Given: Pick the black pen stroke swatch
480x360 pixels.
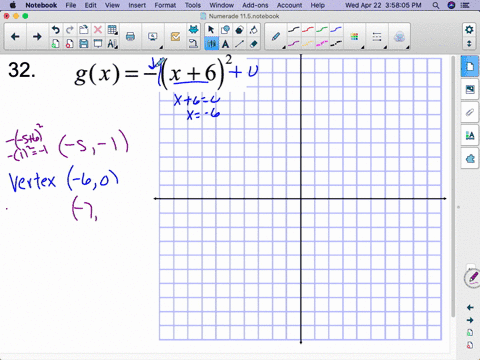Looking at the screenshot, I should tap(293, 30).
